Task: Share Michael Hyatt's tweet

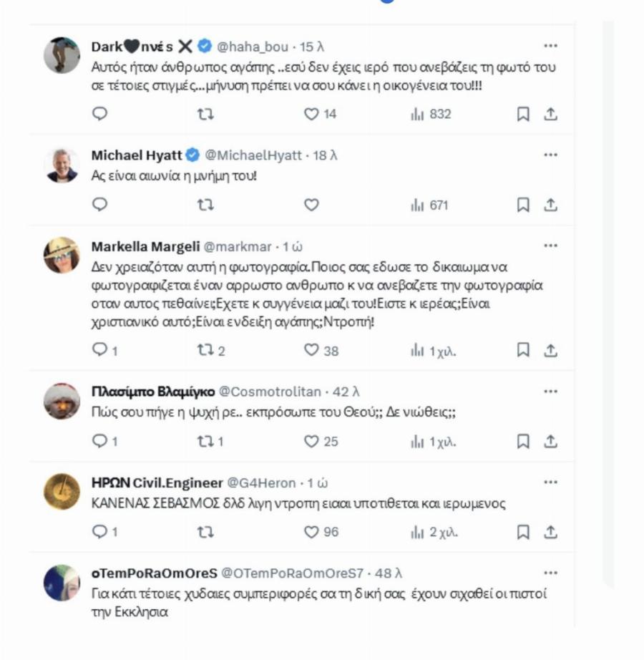Action: [550, 205]
